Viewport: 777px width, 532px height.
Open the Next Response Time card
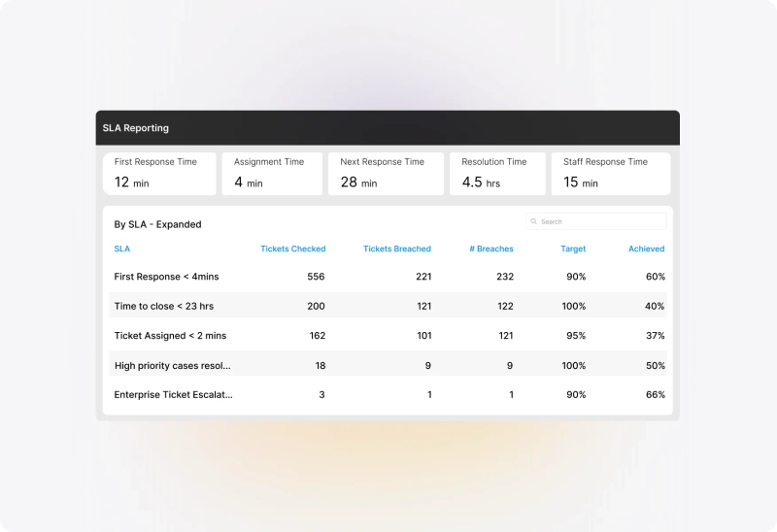click(x=386, y=174)
